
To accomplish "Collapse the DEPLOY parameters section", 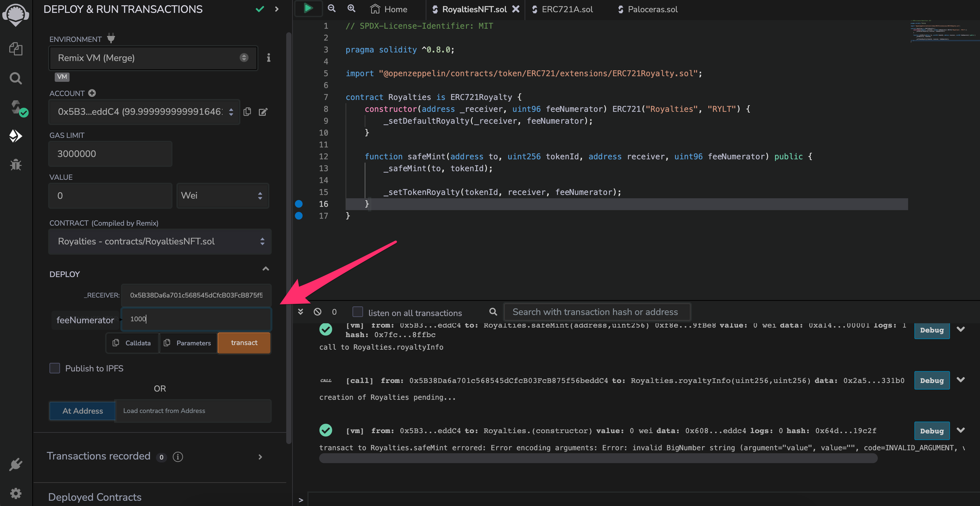I will point(265,269).
